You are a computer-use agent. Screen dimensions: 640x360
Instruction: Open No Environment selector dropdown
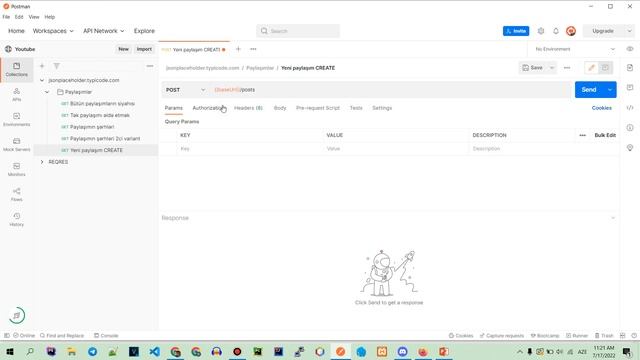[575, 49]
